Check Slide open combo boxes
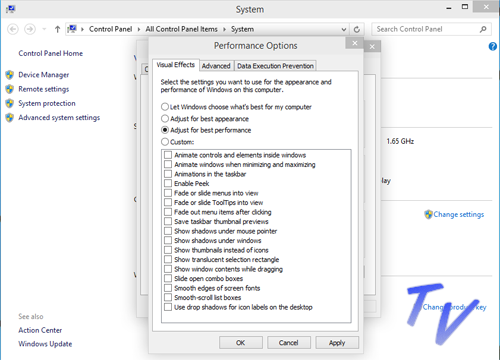 click(x=168, y=278)
